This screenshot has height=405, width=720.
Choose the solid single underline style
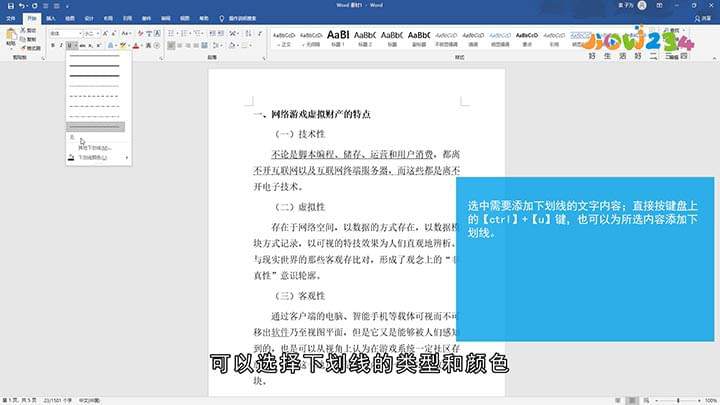[95, 56]
